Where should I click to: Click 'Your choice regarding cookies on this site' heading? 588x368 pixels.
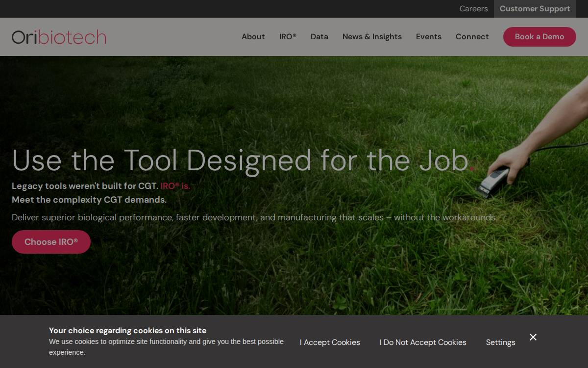point(127,331)
